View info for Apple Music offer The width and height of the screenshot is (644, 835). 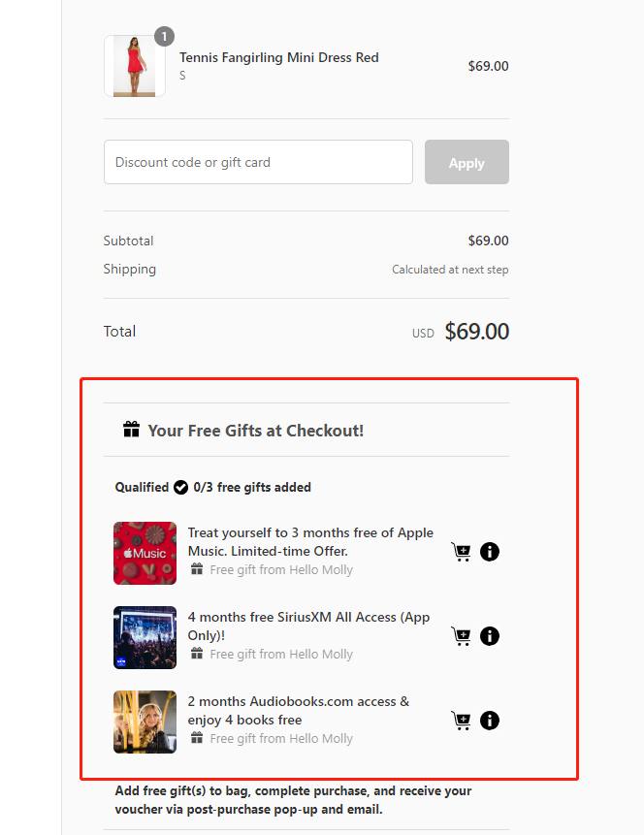tap(490, 552)
